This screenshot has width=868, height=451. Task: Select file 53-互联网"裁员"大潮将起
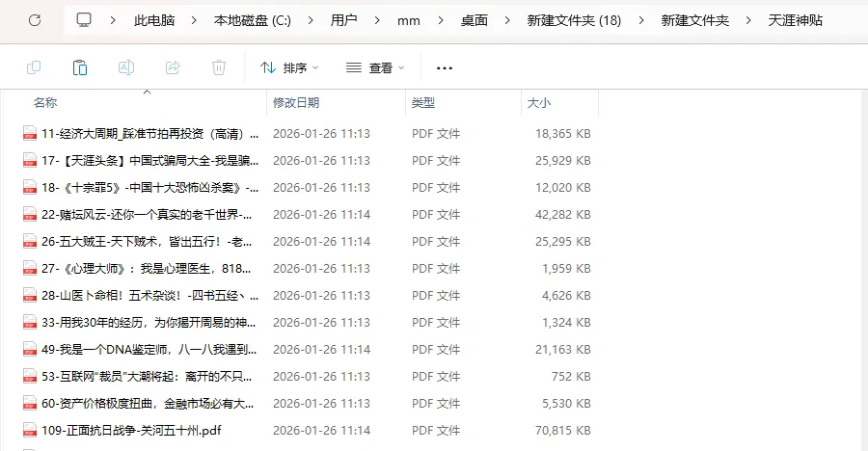pos(147,376)
